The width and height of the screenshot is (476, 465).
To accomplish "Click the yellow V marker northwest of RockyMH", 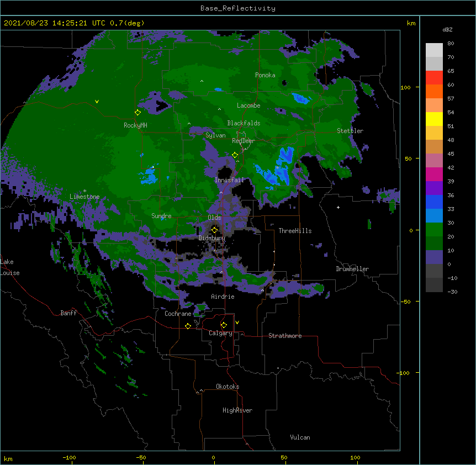I will (97, 102).
